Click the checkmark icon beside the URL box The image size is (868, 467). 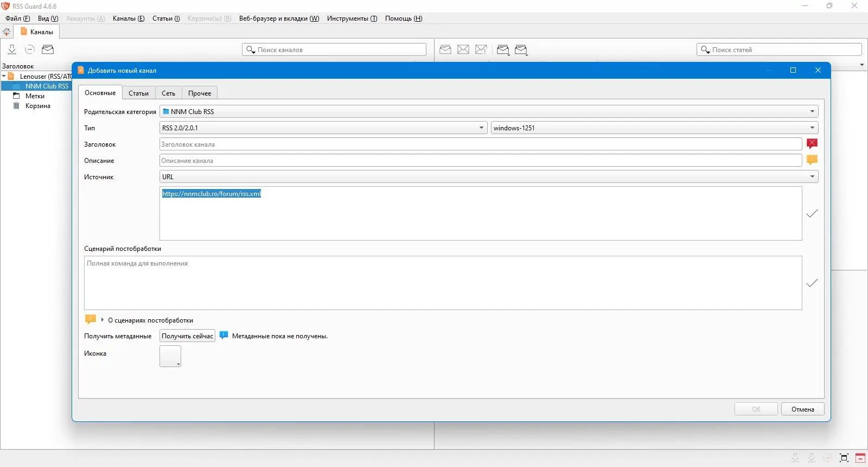[x=812, y=213]
